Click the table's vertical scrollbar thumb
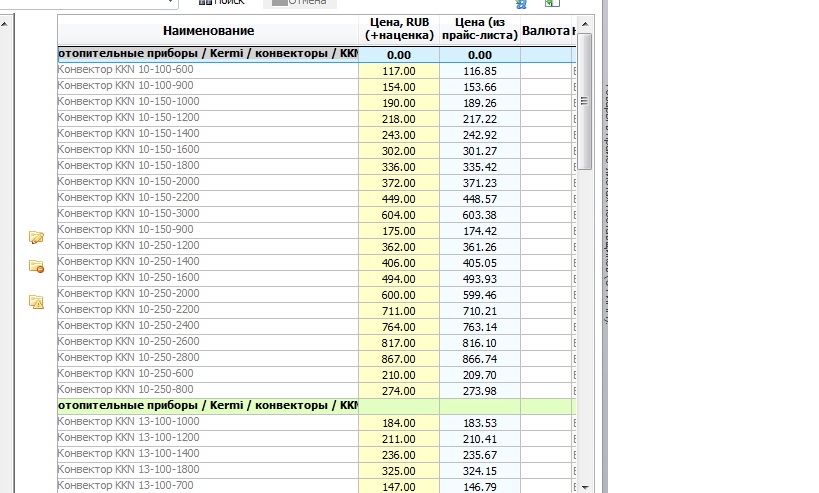Viewport: 819px width, 493px height. pos(584,101)
